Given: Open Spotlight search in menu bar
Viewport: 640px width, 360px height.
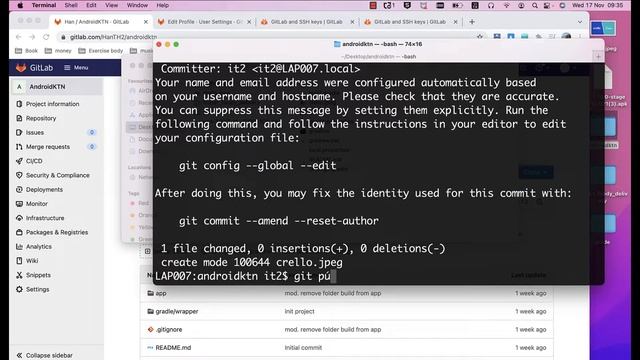Looking at the screenshot, I should coord(535,5).
